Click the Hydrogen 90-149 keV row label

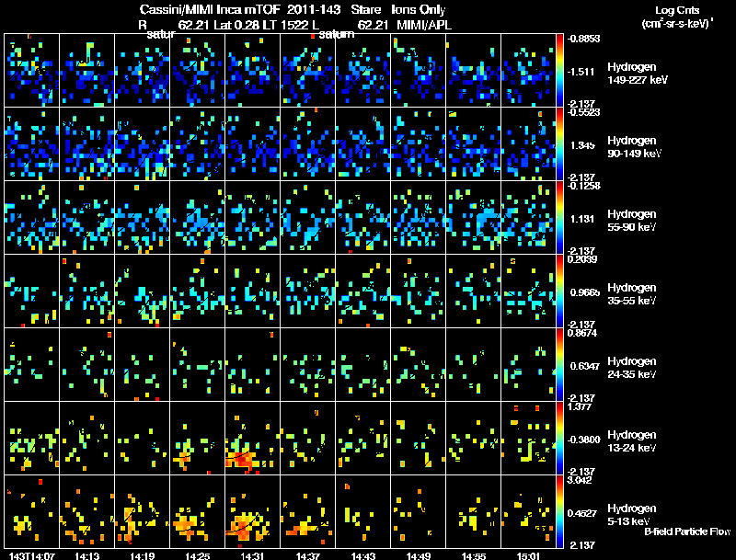[x=635, y=147]
